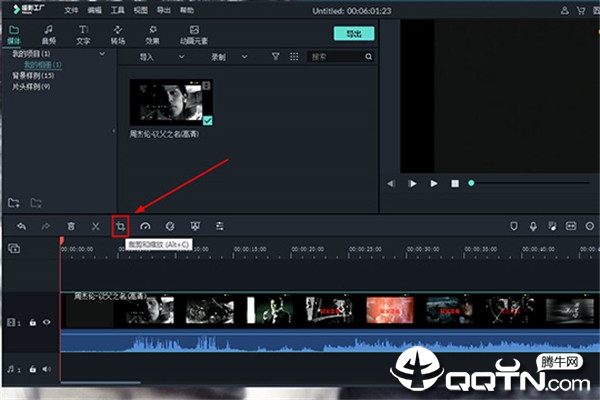Select 我的相册 (1) in the tree
Viewport: 600px width, 400px height.
coord(42,65)
